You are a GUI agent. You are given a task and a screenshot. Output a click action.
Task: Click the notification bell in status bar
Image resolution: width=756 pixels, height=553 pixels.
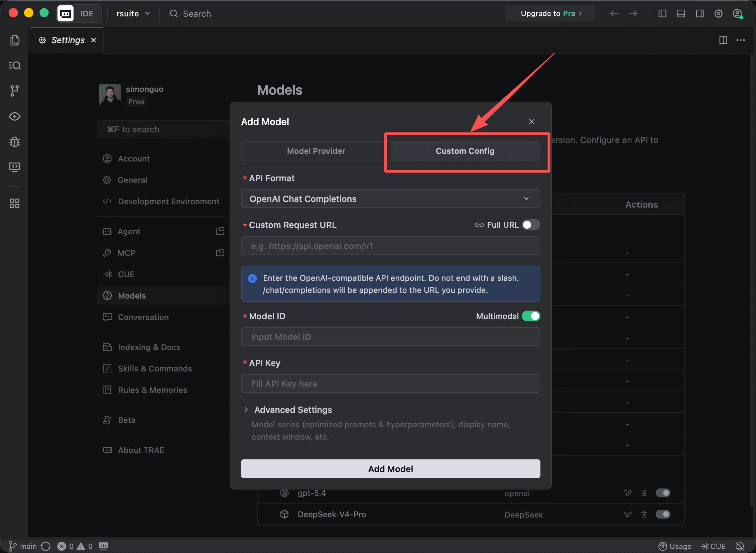(740, 546)
